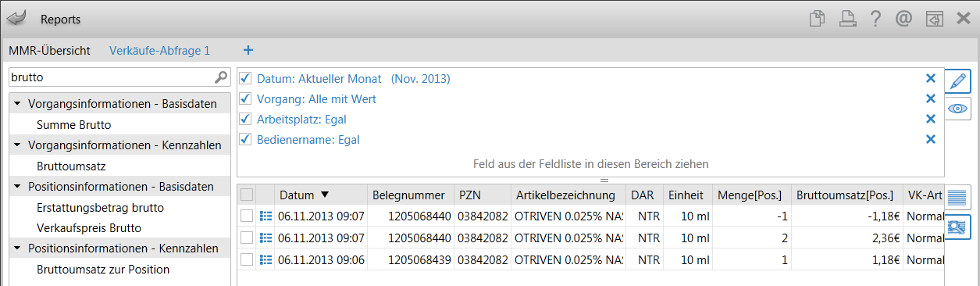Click the @ contact icon in title bar
980x286 pixels.
point(904,18)
